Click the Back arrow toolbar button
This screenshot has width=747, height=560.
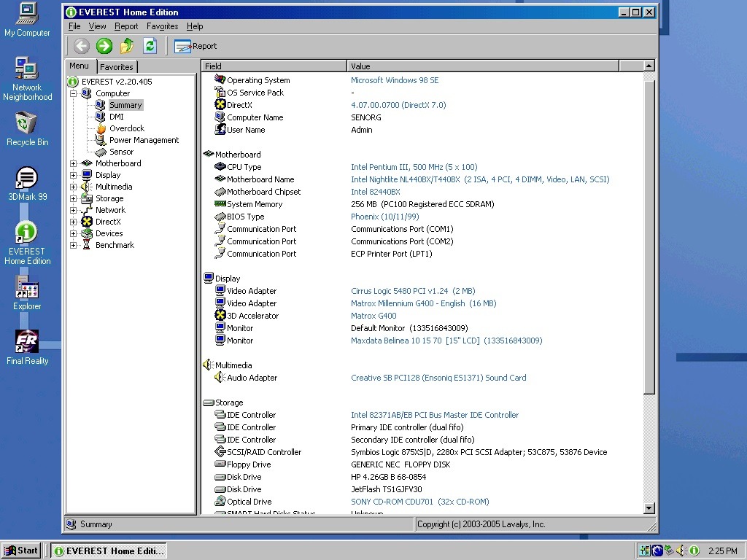[x=82, y=46]
